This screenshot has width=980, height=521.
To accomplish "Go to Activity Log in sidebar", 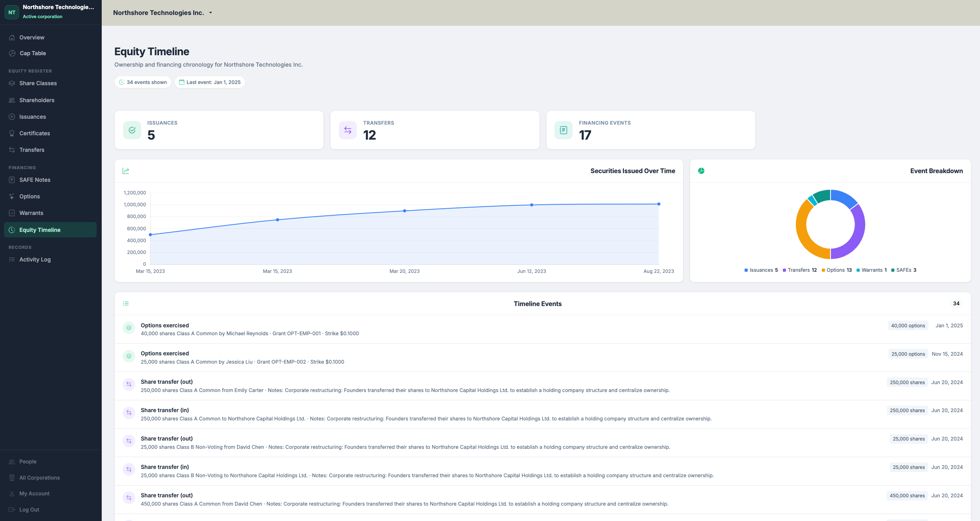I will click(35, 260).
